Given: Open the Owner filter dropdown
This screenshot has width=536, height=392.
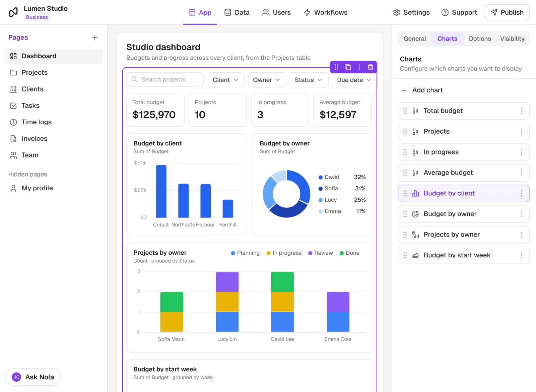Looking at the screenshot, I should pyautogui.click(x=267, y=80).
